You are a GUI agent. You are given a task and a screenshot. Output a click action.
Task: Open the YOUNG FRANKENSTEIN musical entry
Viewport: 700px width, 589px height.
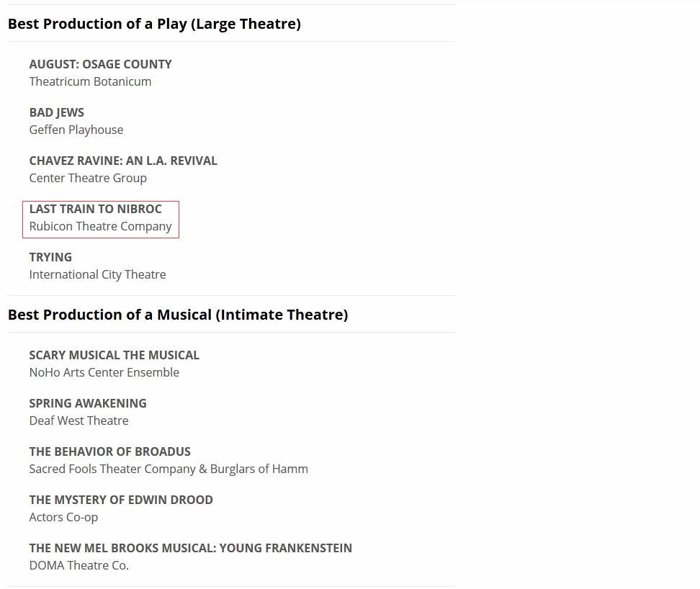coord(190,548)
